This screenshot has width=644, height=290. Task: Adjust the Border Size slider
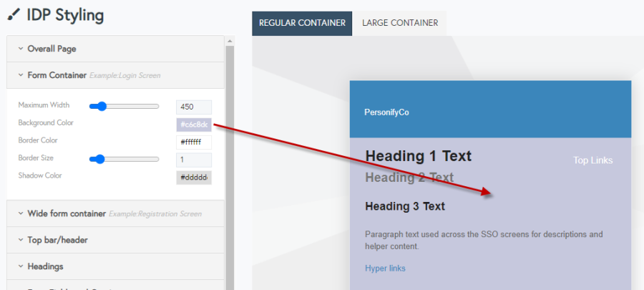(x=124, y=160)
